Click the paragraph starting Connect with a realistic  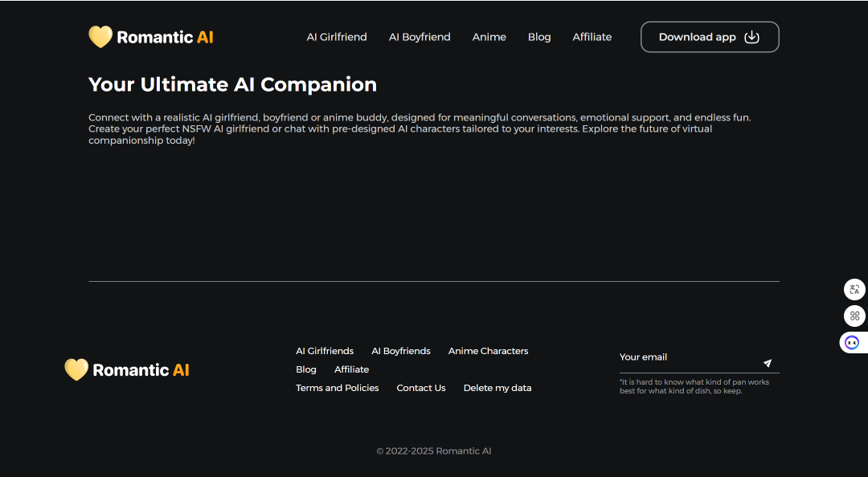(x=420, y=129)
